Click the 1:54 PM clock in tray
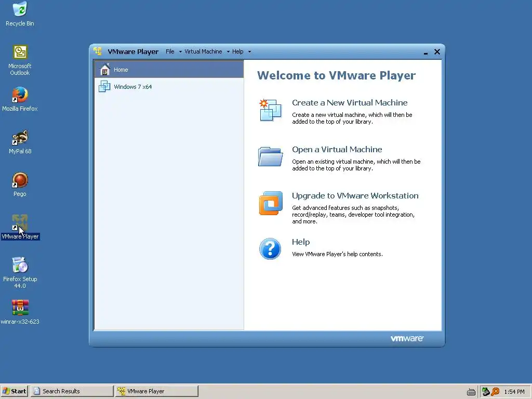 coord(514,392)
